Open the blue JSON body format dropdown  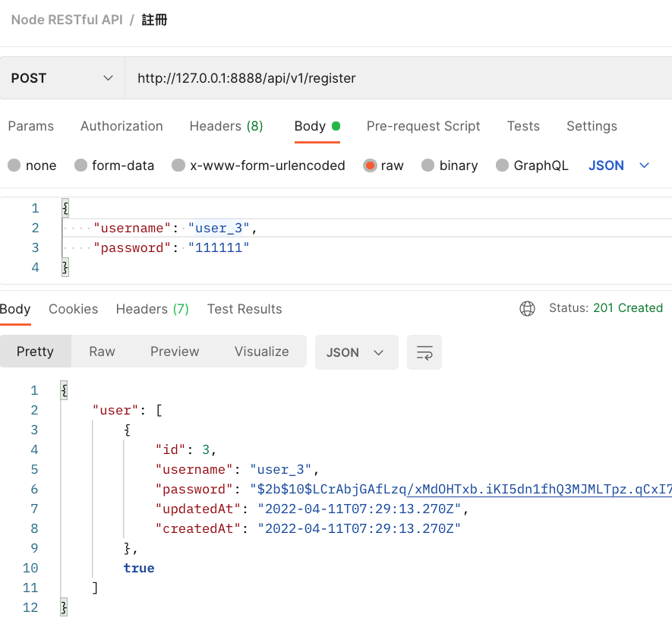619,165
